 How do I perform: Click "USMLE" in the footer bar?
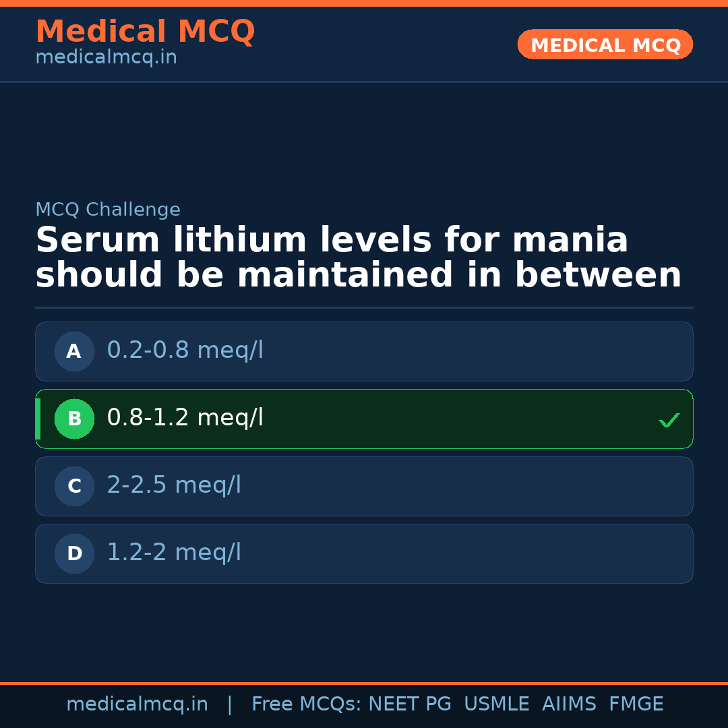tap(496, 704)
